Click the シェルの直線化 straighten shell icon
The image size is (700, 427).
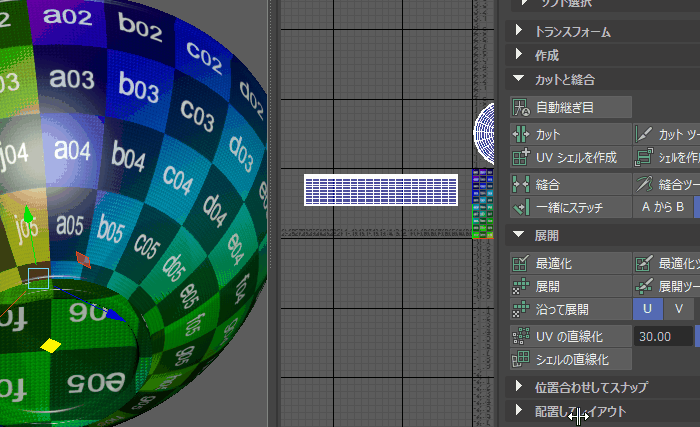pos(521,359)
